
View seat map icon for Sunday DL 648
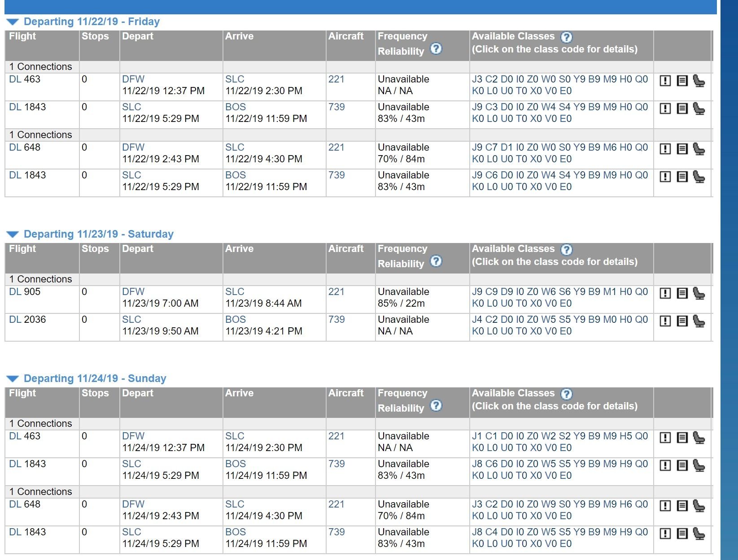tap(699, 506)
